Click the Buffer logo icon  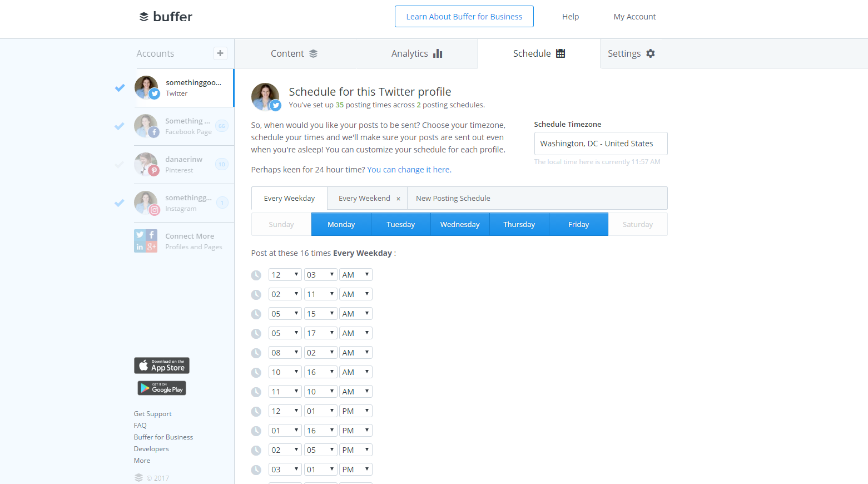tap(144, 17)
